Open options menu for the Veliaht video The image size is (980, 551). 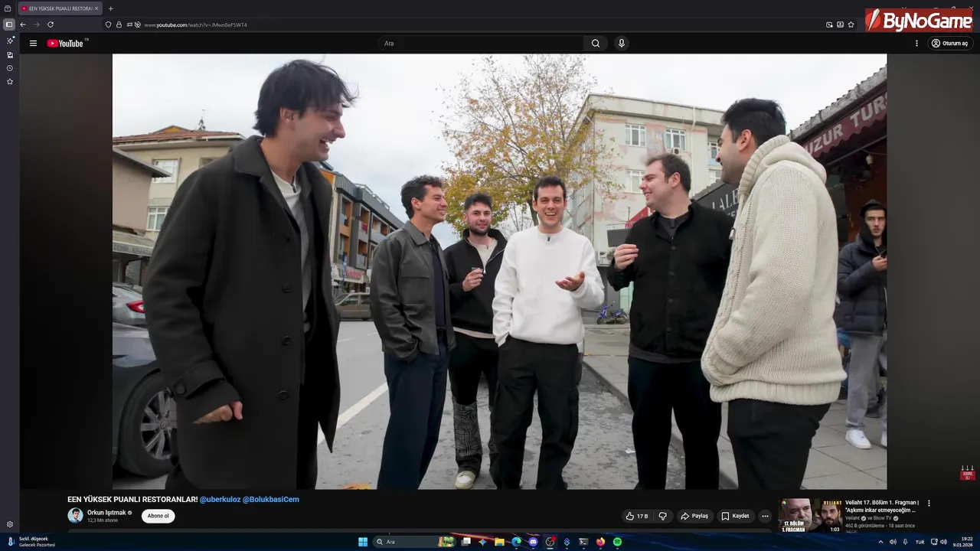pos(929,504)
